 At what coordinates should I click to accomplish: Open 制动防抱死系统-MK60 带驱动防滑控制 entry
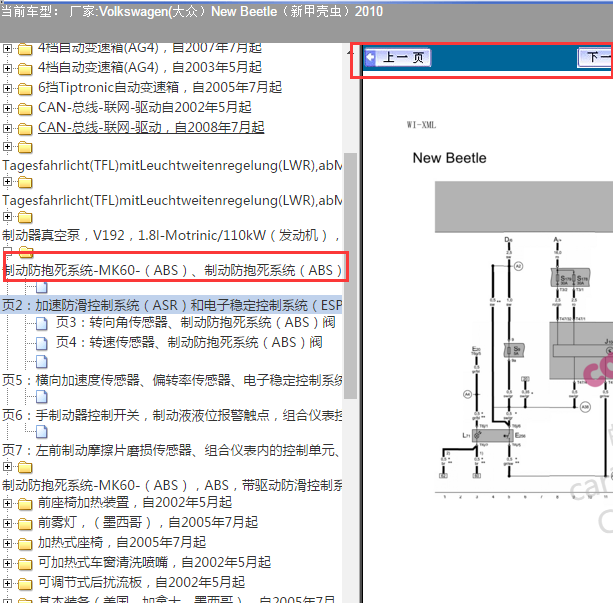tap(172, 485)
